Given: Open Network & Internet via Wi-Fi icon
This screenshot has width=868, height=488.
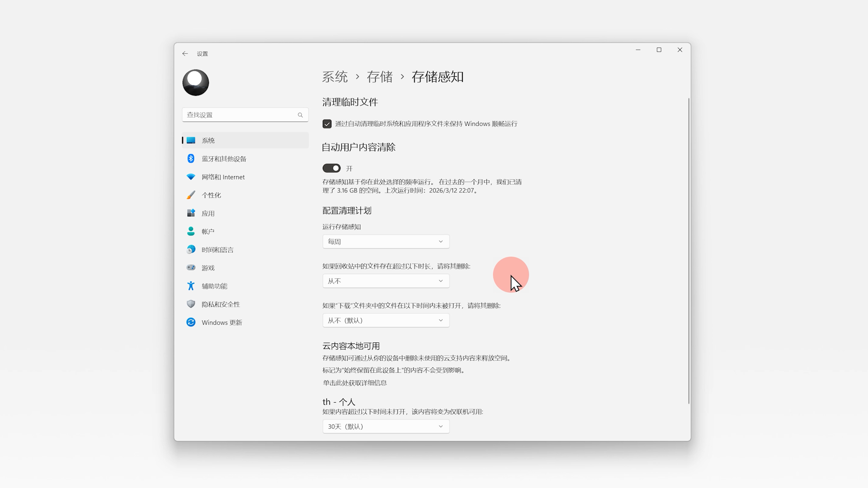Looking at the screenshot, I should (191, 177).
